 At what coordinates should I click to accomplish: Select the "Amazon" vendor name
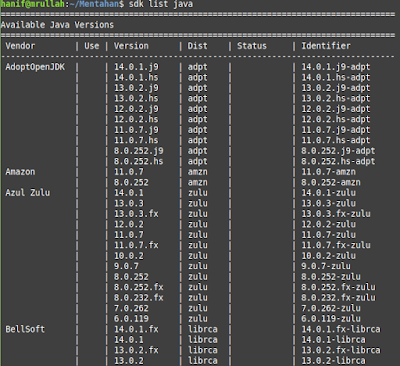coord(20,172)
